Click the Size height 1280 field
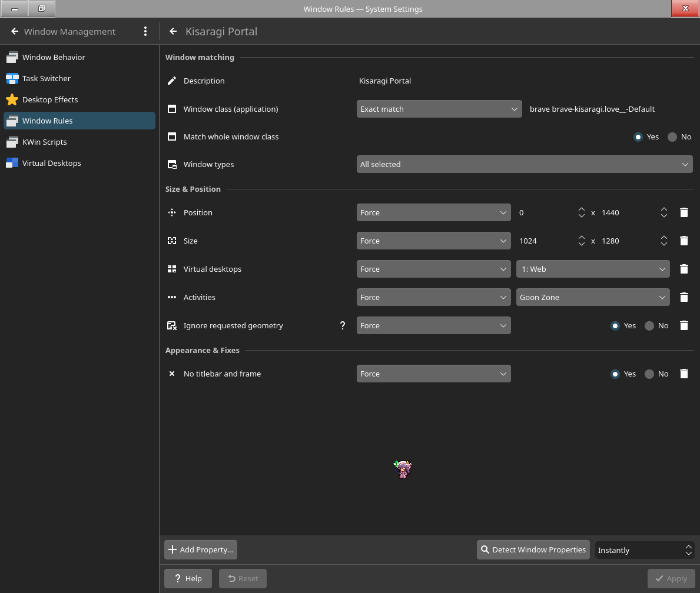The height and width of the screenshot is (593, 700). 629,241
